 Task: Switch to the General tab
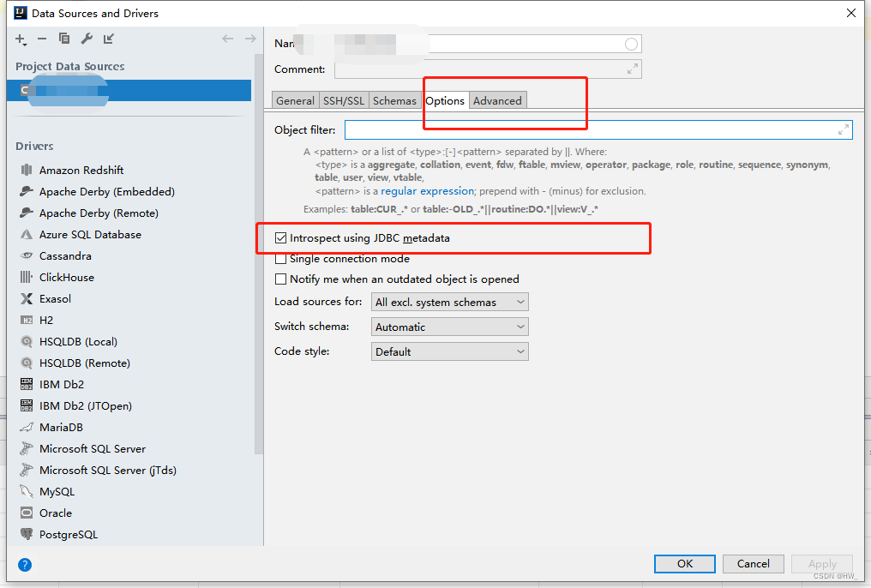(x=295, y=100)
